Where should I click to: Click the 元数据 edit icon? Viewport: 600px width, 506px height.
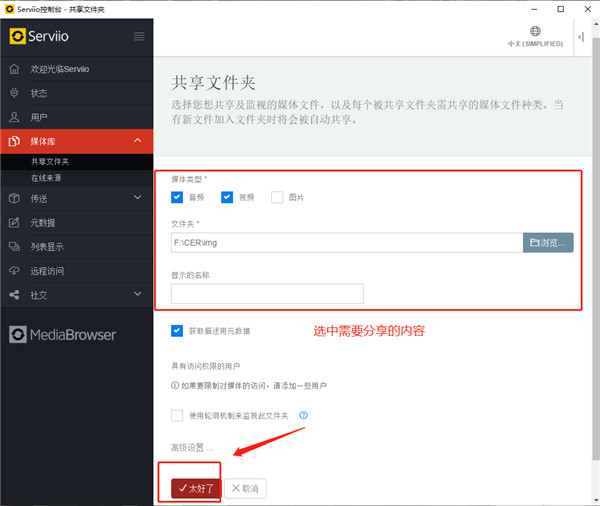point(14,222)
